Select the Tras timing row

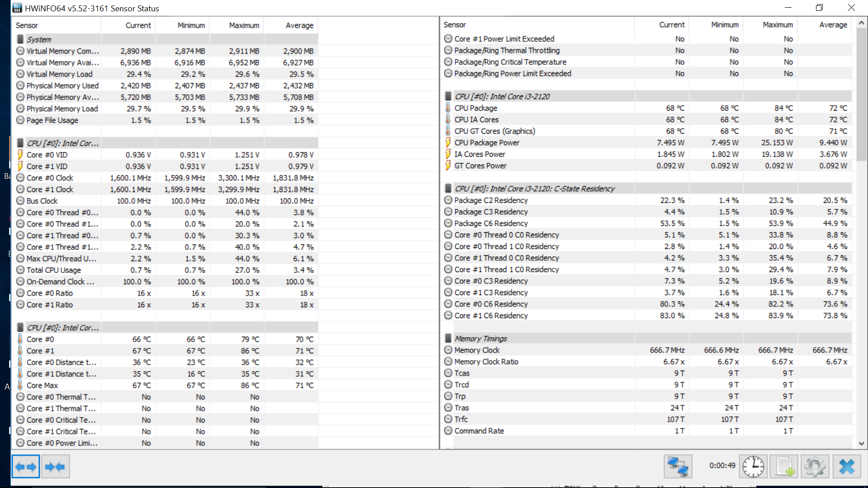click(646, 408)
